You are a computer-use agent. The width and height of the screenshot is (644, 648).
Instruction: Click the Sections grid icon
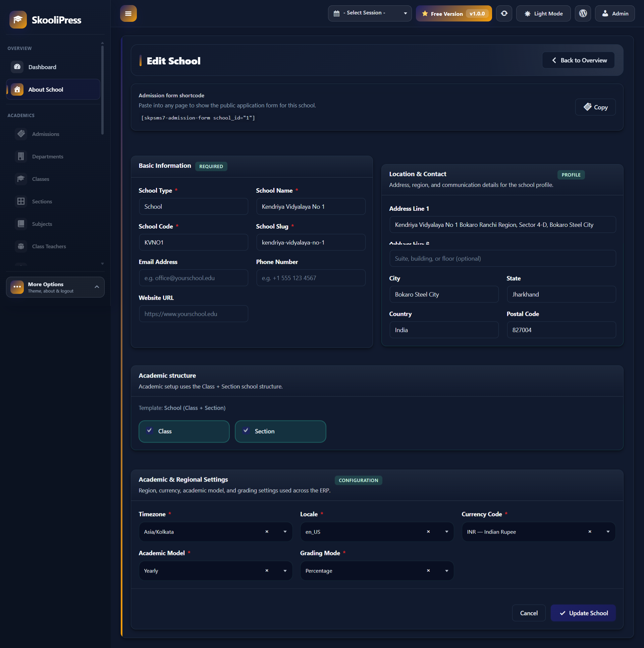[x=21, y=201]
